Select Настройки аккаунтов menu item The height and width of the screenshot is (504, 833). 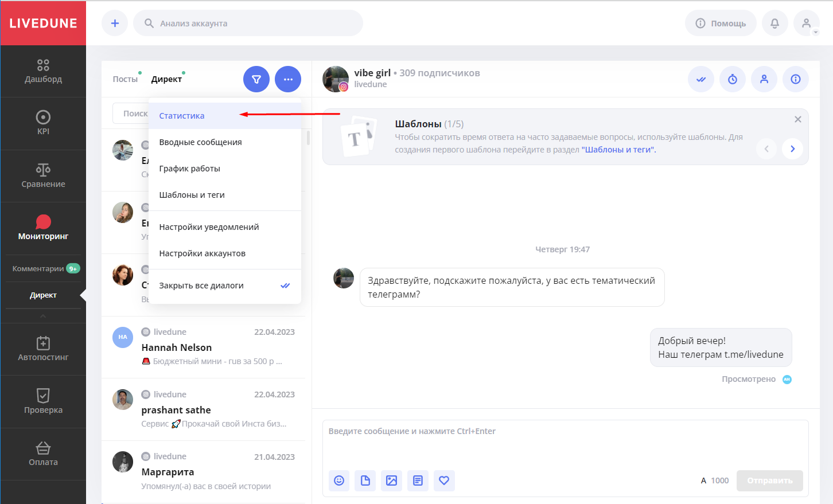(225, 253)
